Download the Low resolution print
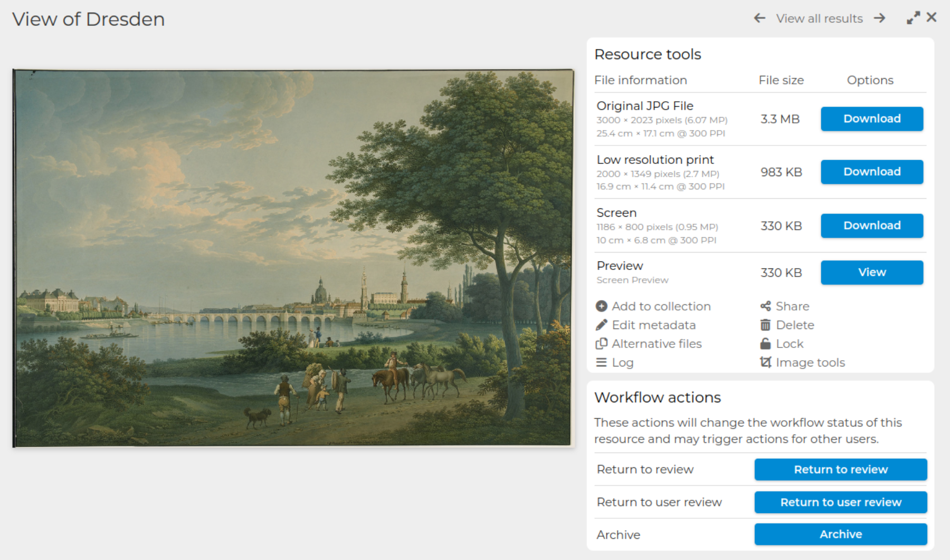The width and height of the screenshot is (950, 560). click(872, 172)
